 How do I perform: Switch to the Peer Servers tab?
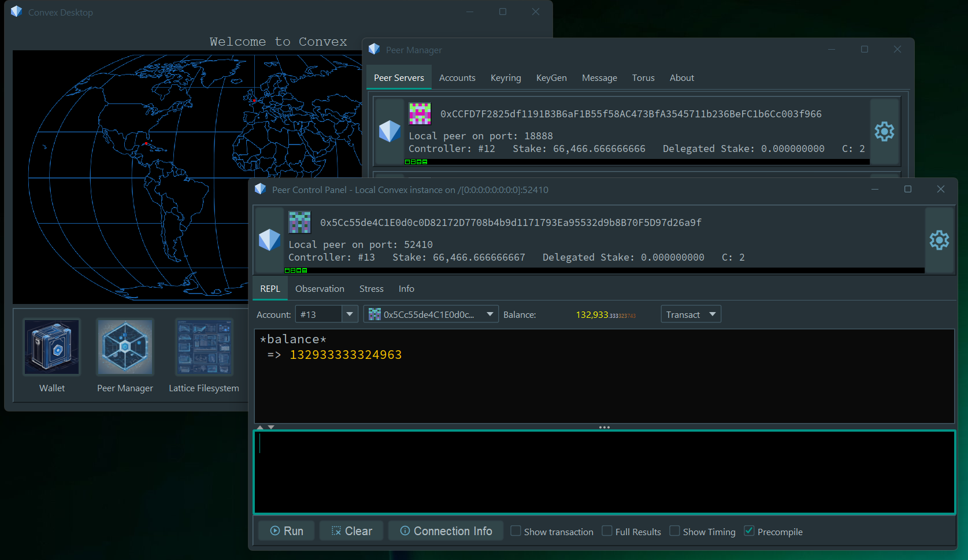coord(399,78)
